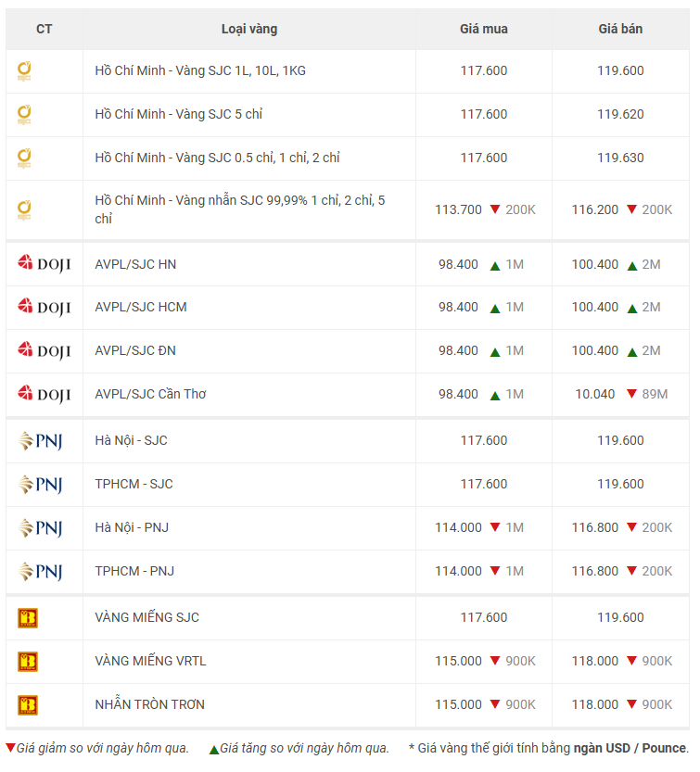Click the red down arrow in Cần Thơ sell price
Viewport: 700px width, 772px height.
pos(630,394)
